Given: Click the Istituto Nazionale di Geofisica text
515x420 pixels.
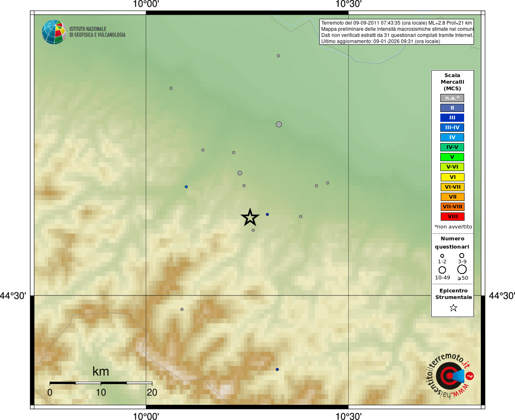Looking at the screenshot, I should pyautogui.click(x=97, y=32).
